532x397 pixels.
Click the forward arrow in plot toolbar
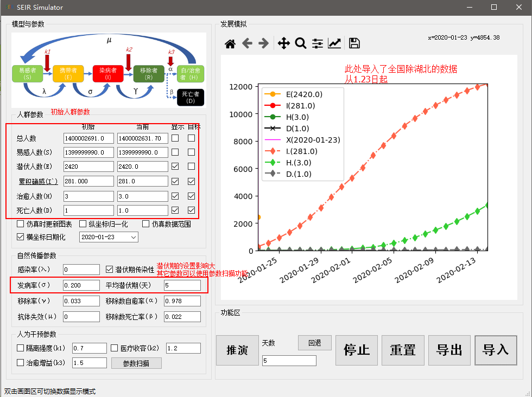[264, 43]
